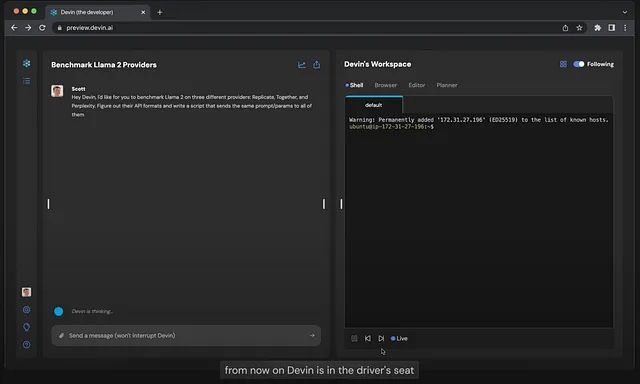Click the send arrow in message box

[x=312, y=335]
